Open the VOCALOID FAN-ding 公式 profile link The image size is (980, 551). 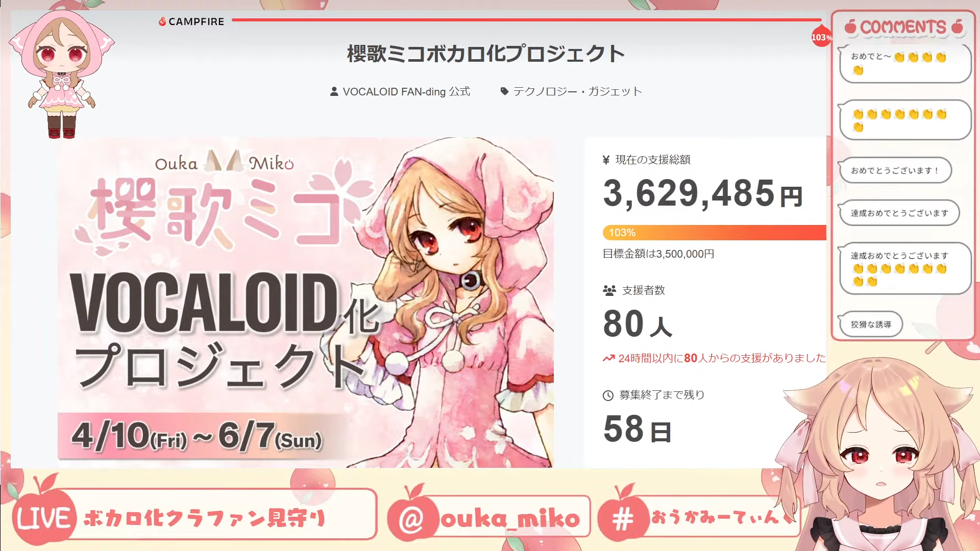pos(406,92)
